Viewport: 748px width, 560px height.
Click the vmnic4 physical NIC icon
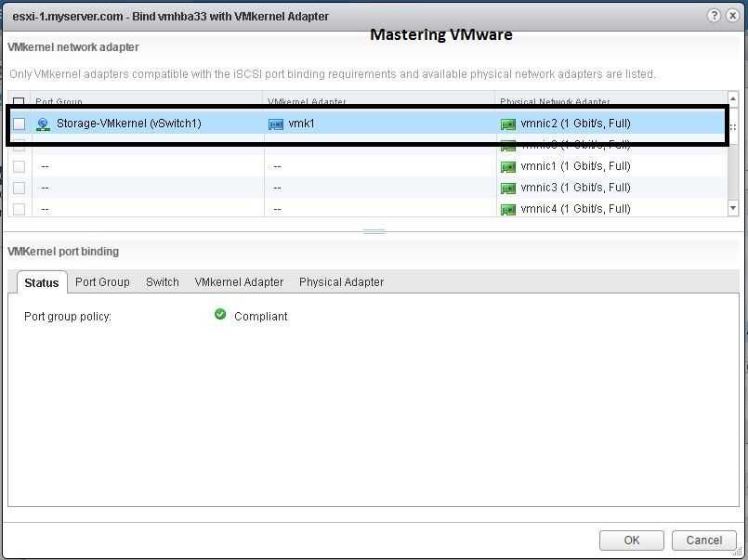[508, 209]
